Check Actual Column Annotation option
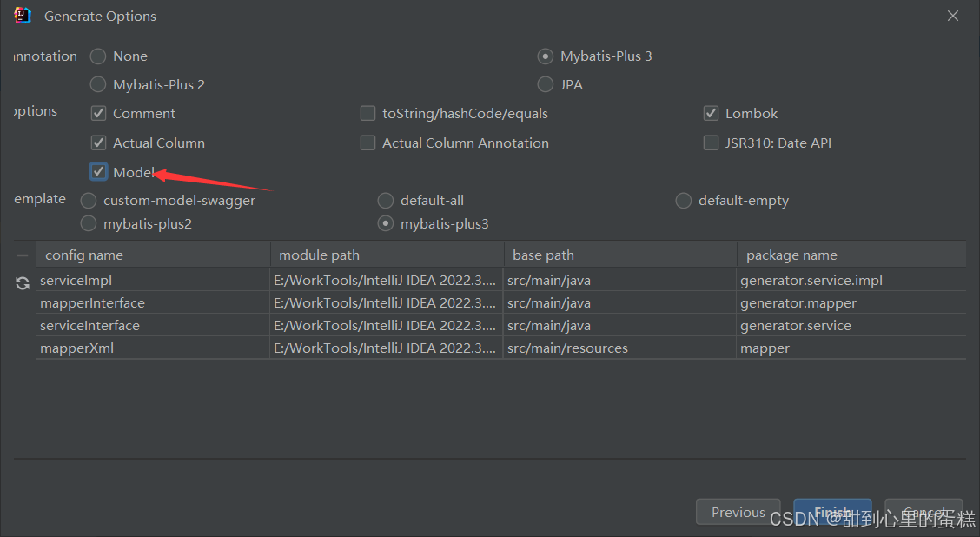Screen dimensions: 980x537 367,143
